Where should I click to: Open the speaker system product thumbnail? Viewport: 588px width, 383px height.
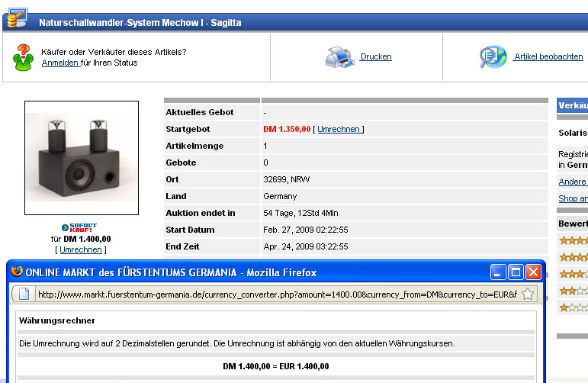(82, 158)
